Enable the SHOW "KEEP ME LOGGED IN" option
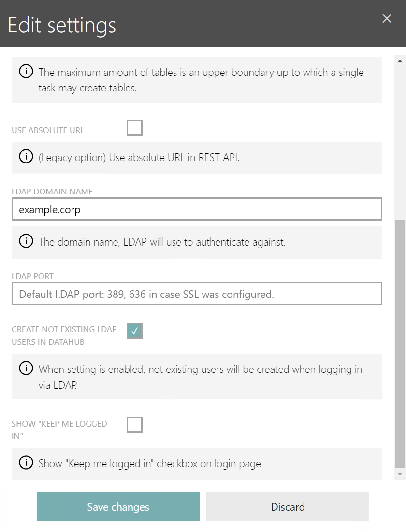This screenshot has width=406, height=532. (x=134, y=425)
